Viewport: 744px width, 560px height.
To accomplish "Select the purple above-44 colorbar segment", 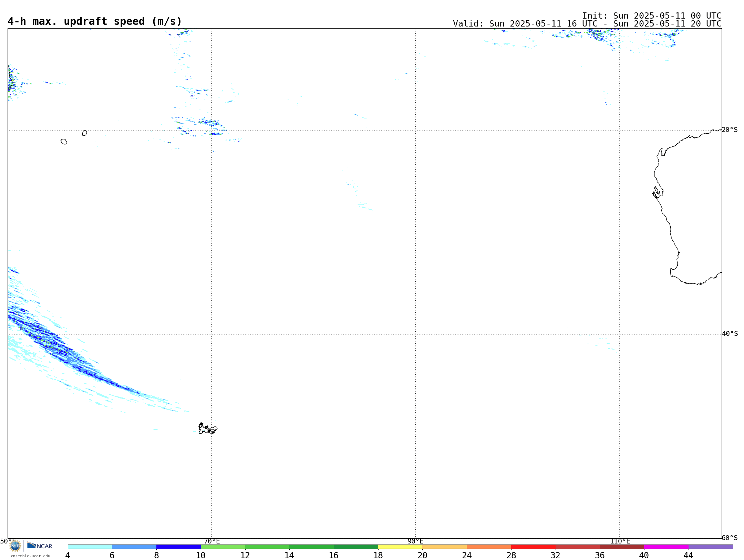I will pos(711,547).
